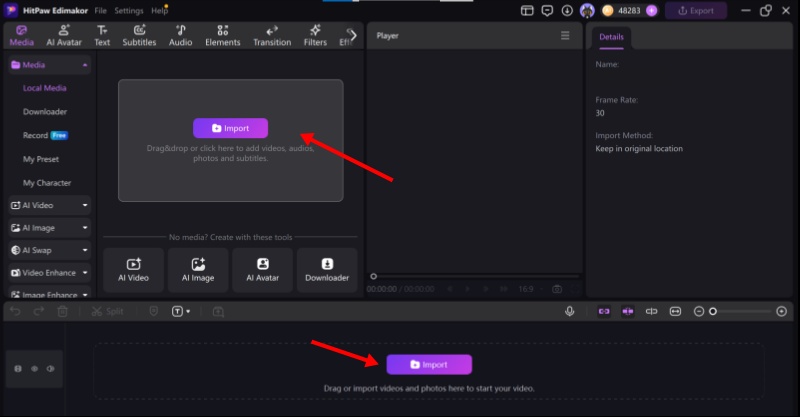Click the player snapshot camera icon
The image size is (800, 417).
(557, 289)
